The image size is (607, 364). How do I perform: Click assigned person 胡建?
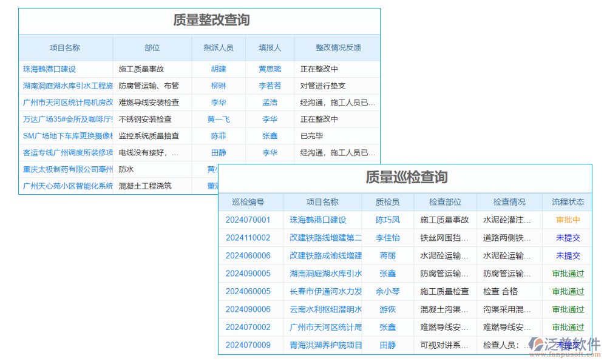pos(218,69)
